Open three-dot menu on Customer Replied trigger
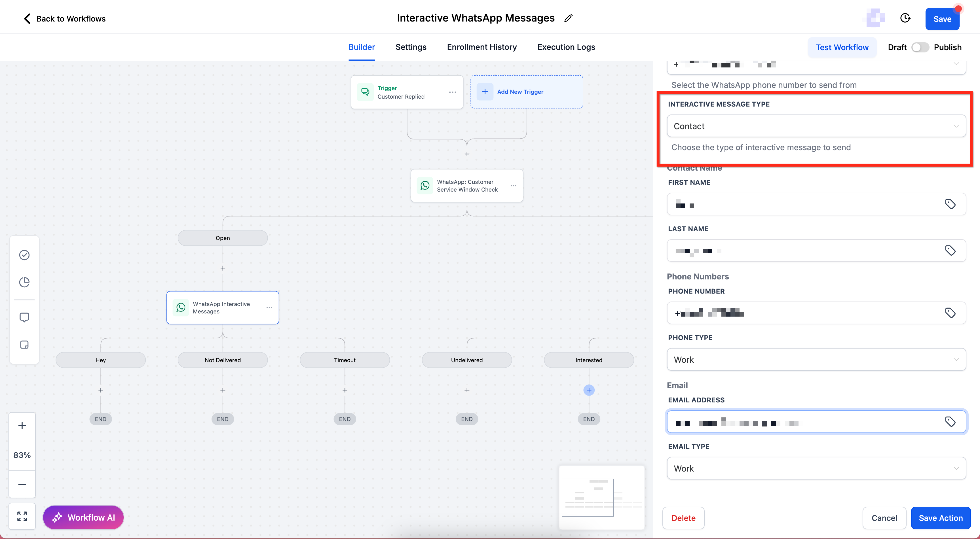980x539 pixels. (x=452, y=92)
